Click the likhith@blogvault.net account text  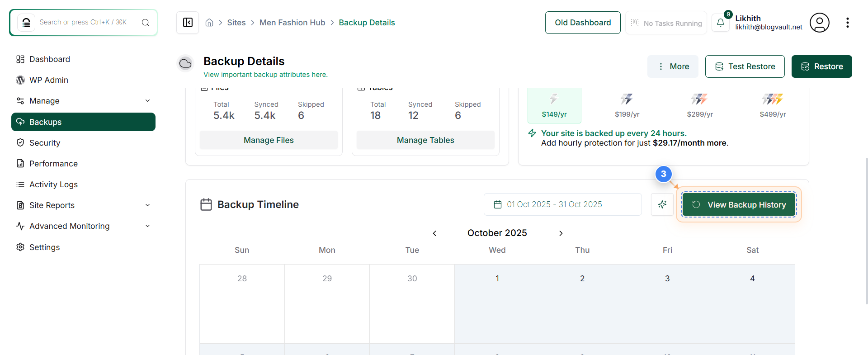(x=769, y=27)
